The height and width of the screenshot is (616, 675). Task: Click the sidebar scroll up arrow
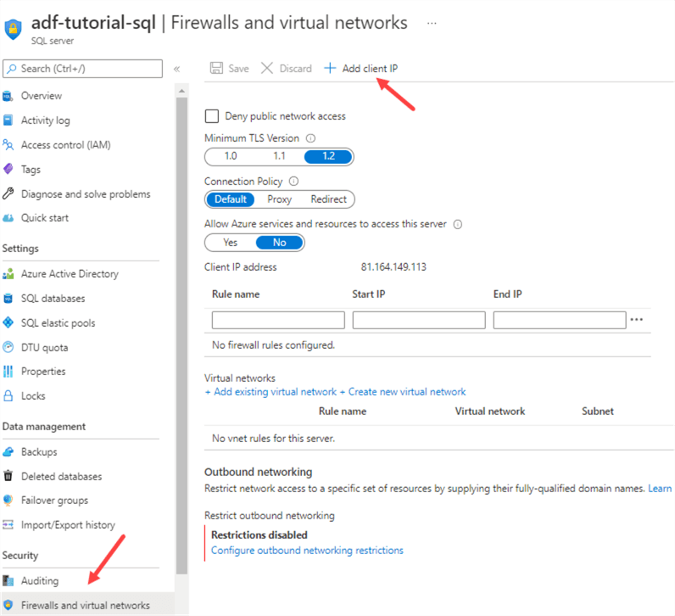181,91
